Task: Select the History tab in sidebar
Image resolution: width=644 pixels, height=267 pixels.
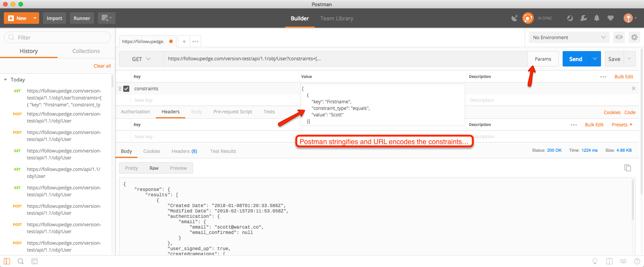Action: pos(29,51)
